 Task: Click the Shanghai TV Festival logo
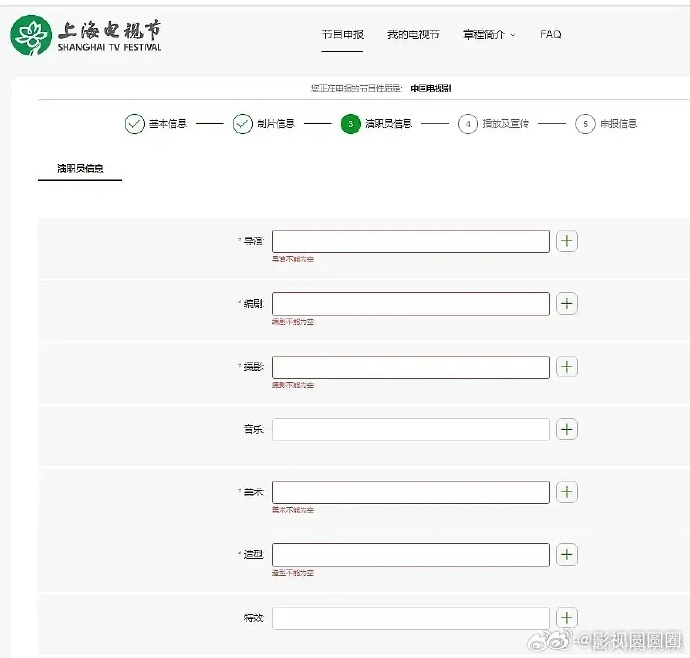86,36
